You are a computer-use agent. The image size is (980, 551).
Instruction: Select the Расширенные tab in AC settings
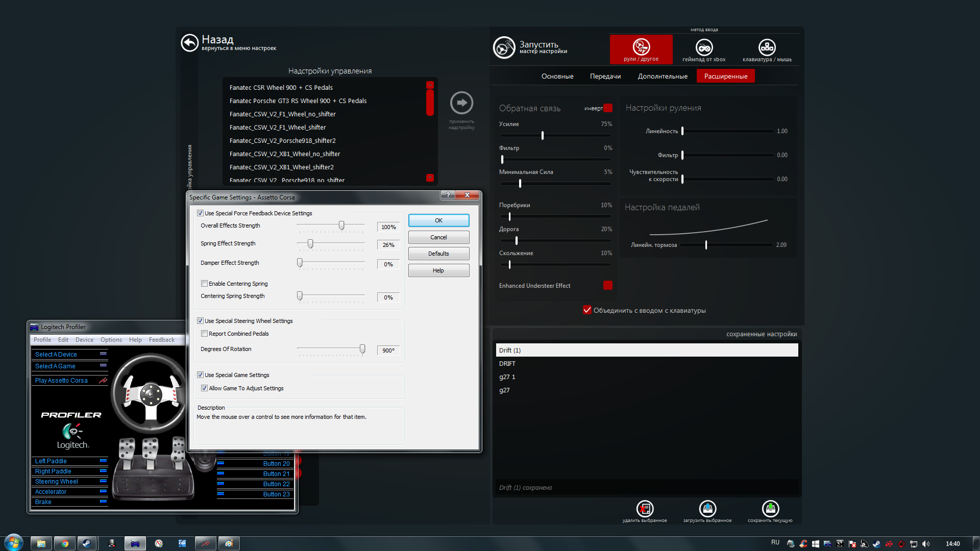[x=726, y=76]
